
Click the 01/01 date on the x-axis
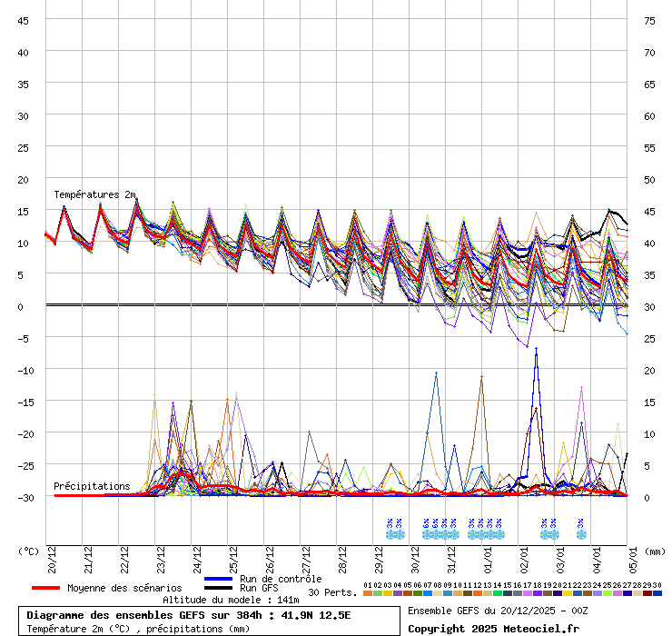tap(489, 556)
